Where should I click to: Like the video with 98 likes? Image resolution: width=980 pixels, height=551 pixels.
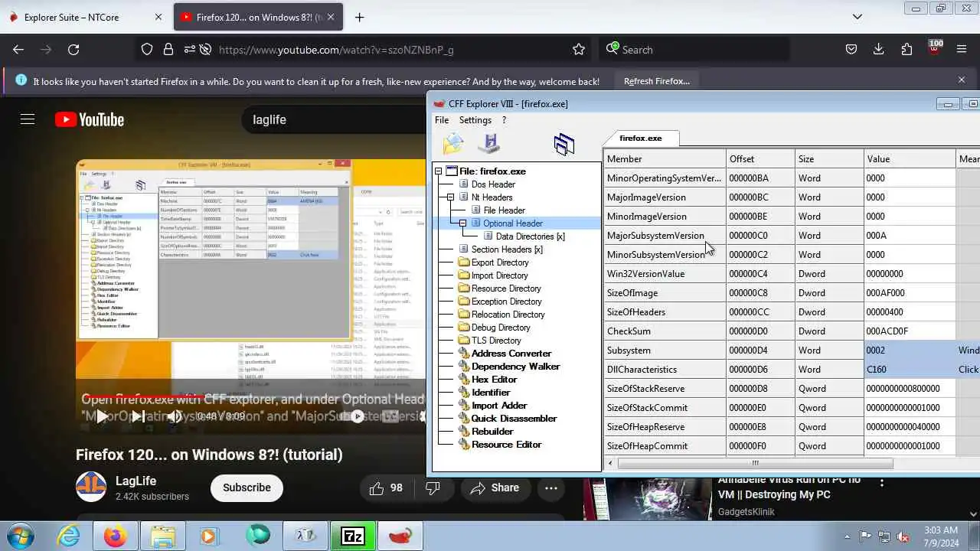(387, 487)
